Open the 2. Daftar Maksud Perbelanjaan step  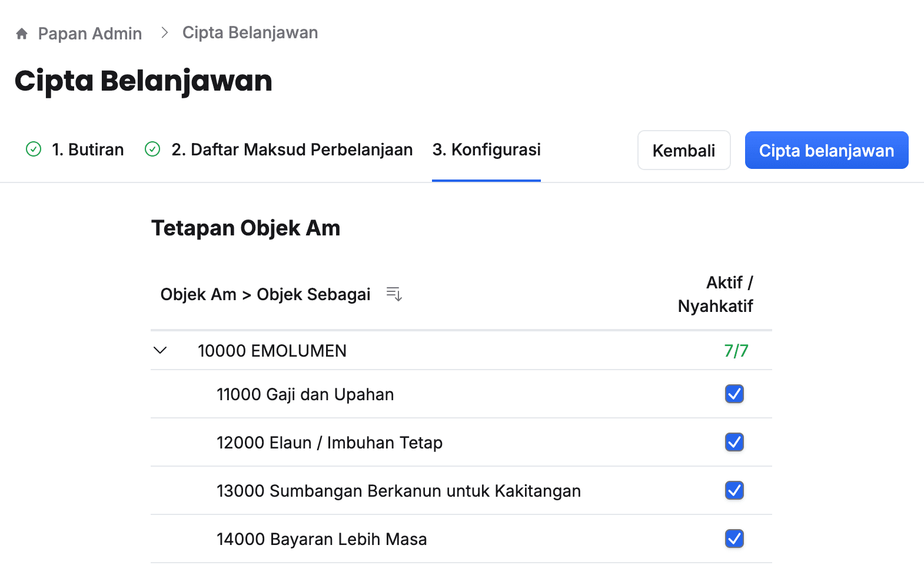(292, 149)
